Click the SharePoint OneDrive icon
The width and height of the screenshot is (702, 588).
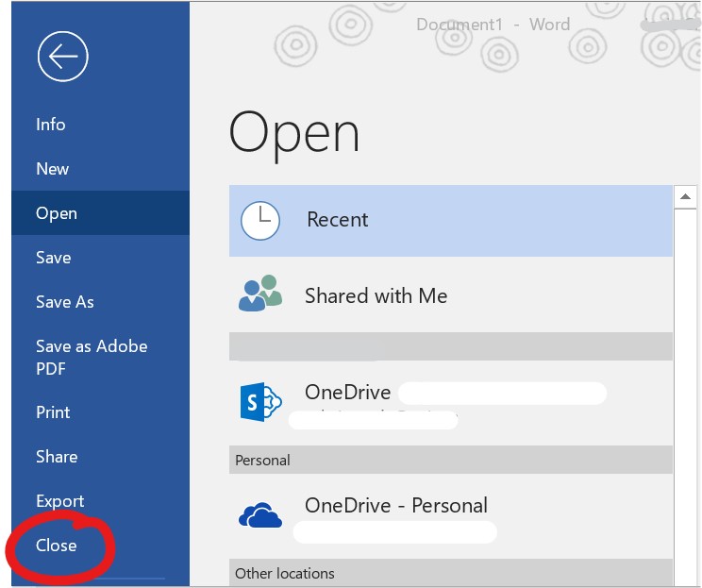[x=260, y=402]
